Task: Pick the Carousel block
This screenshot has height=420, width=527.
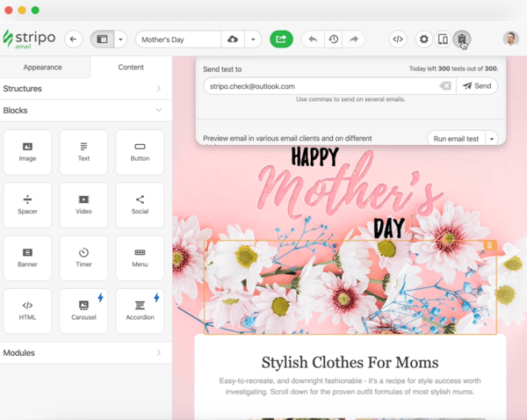Action: click(x=83, y=310)
